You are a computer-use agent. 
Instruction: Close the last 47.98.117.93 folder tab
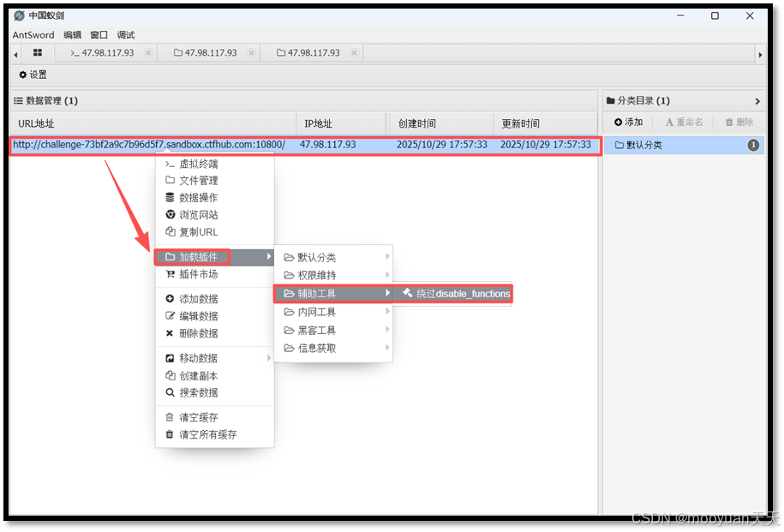pos(354,53)
